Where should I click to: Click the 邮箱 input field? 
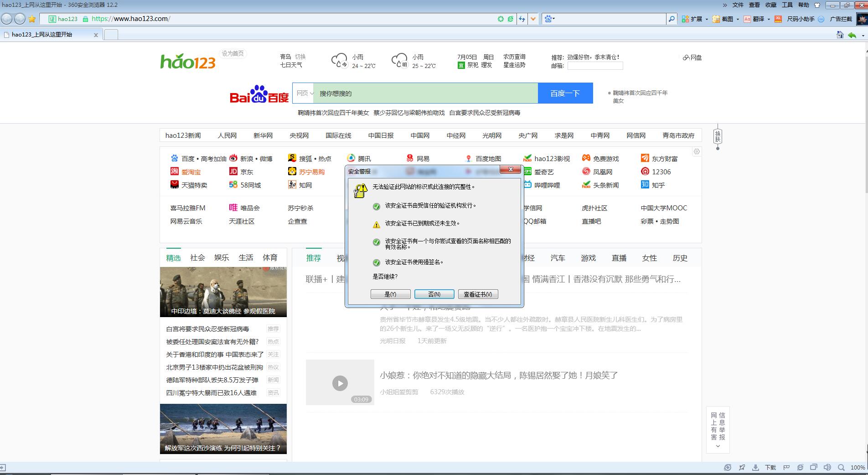point(595,66)
